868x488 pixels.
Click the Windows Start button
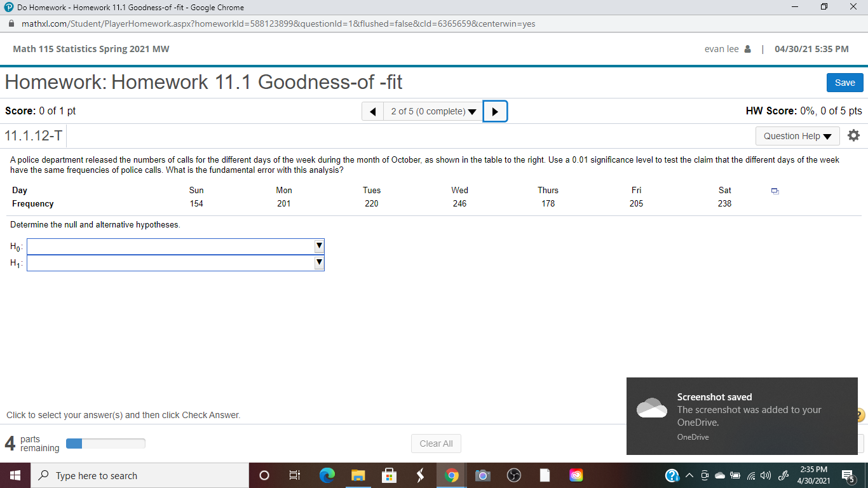[x=15, y=475]
